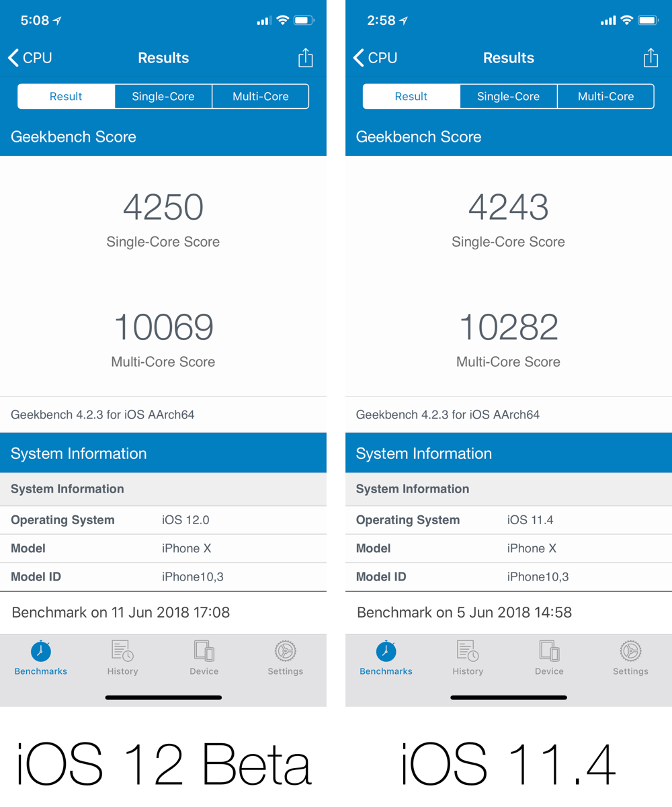The image size is (672, 807).
Task: Tap the Wi-Fi icon in the 5:08 status bar
Action: click(x=282, y=20)
